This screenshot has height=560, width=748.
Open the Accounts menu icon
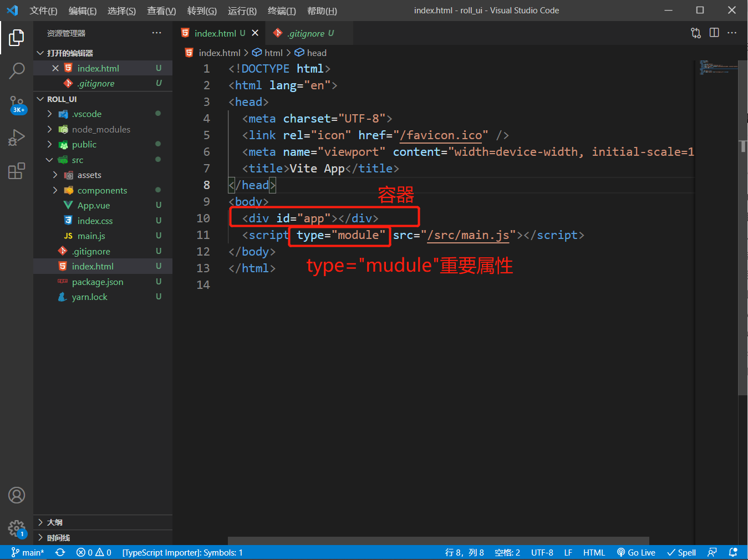pos(17,495)
